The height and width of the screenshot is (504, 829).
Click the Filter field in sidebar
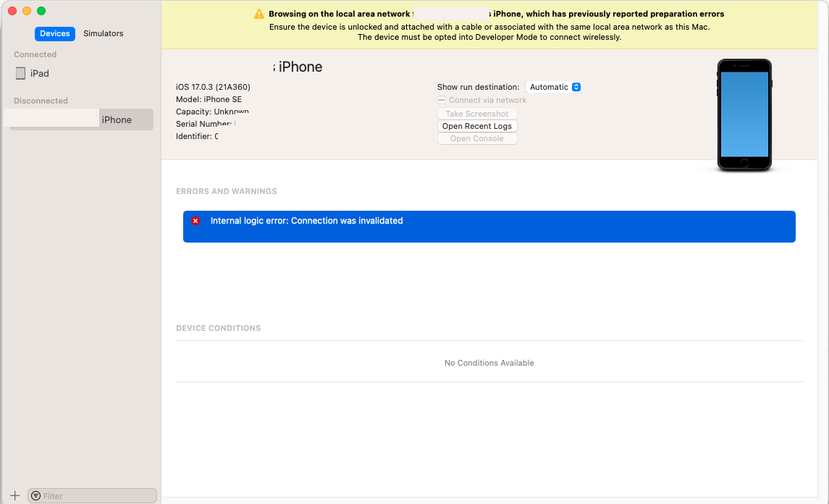click(92, 495)
